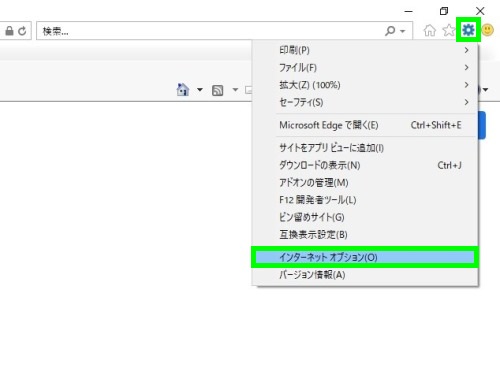Expand ファイル(F) submenu arrow
The image size is (500, 375).
466,67
